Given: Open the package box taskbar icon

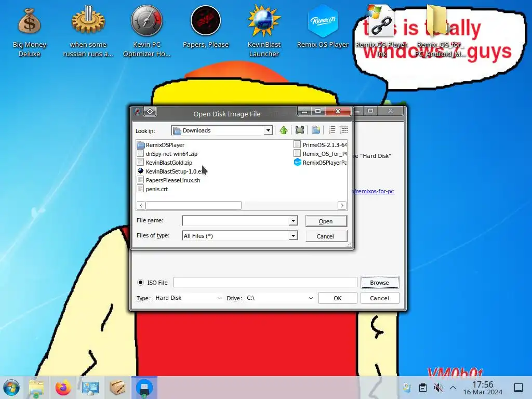Looking at the screenshot, I should (117, 388).
